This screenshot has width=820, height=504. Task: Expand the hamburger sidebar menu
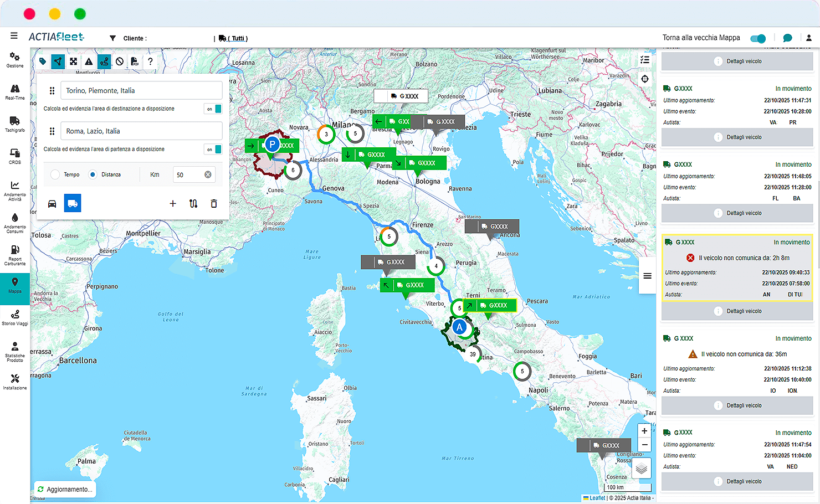[x=14, y=36]
